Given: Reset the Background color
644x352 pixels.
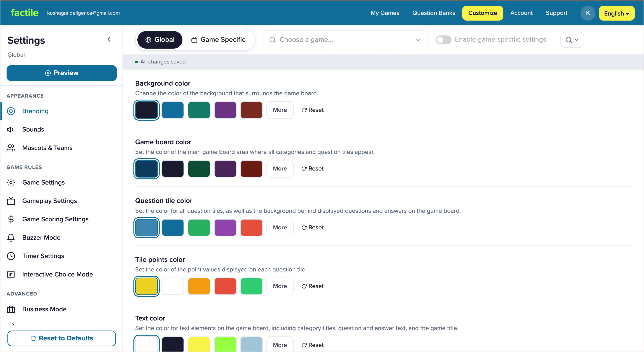Looking at the screenshot, I should (x=313, y=110).
